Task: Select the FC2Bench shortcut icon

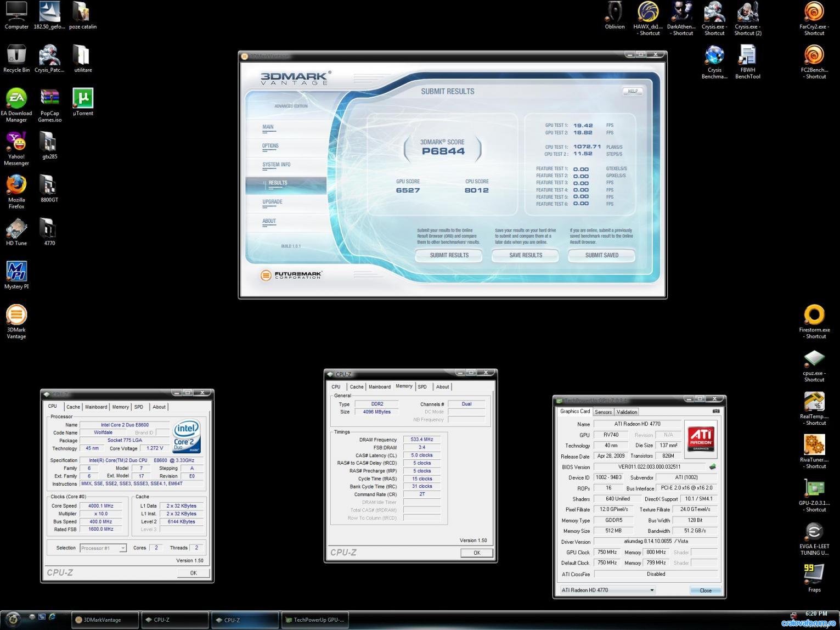Action: coord(814,62)
